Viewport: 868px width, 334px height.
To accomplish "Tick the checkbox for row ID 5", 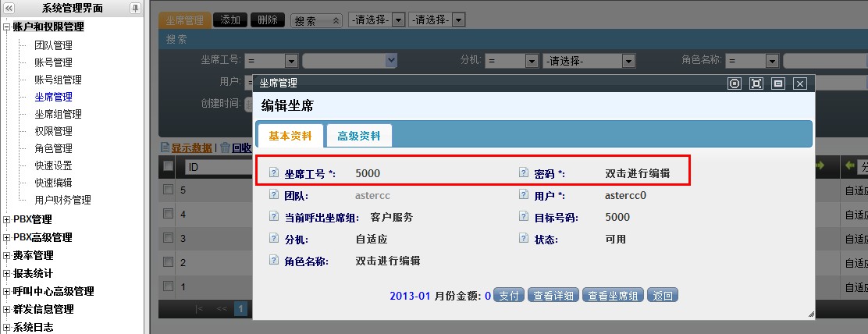I will (168, 190).
